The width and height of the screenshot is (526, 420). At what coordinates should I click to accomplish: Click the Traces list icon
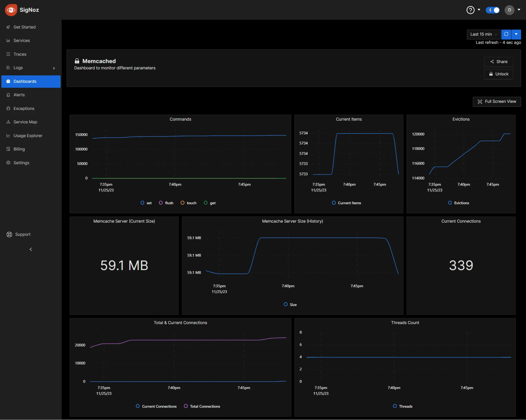[x=8, y=54]
